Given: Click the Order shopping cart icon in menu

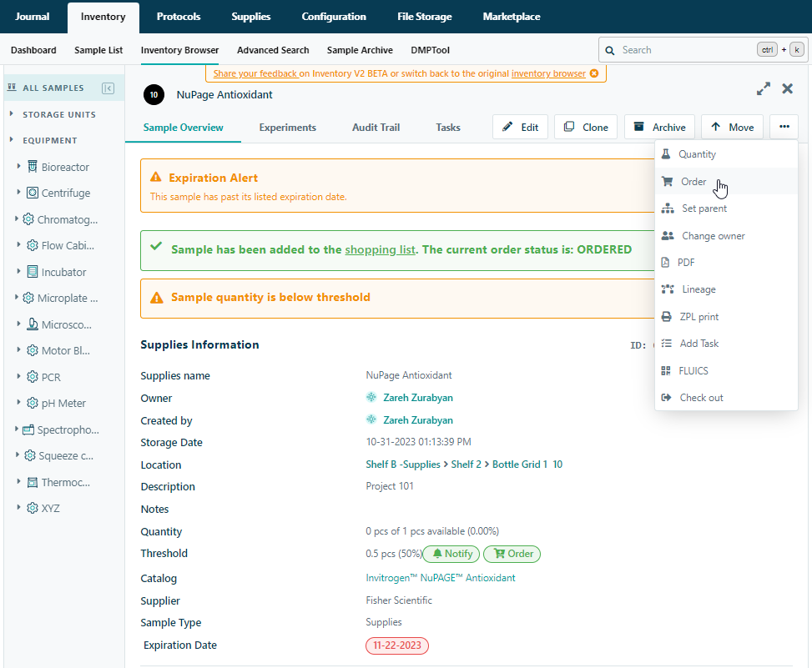Looking at the screenshot, I should pos(668,182).
